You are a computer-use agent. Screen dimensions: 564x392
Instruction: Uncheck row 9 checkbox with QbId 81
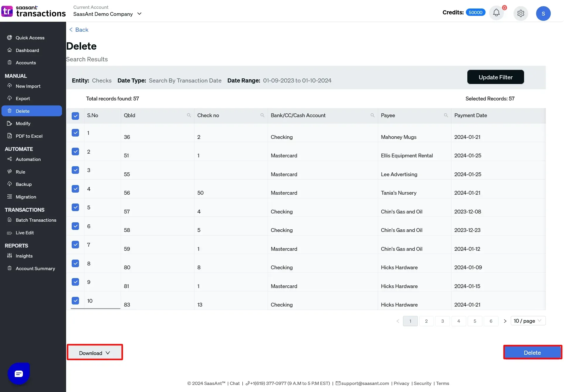[75, 282]
